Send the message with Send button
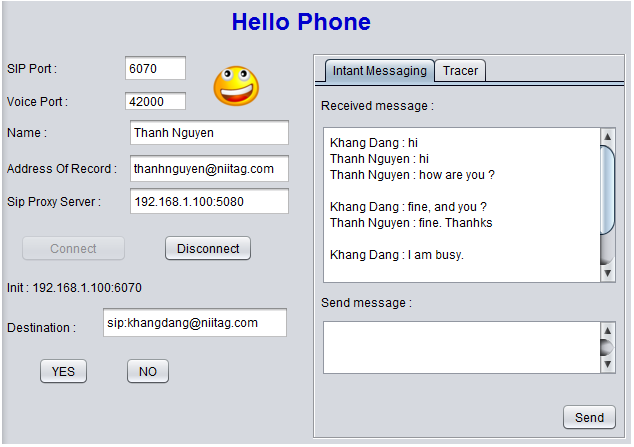This screenshot has height=447, width=634. point(589,417)
